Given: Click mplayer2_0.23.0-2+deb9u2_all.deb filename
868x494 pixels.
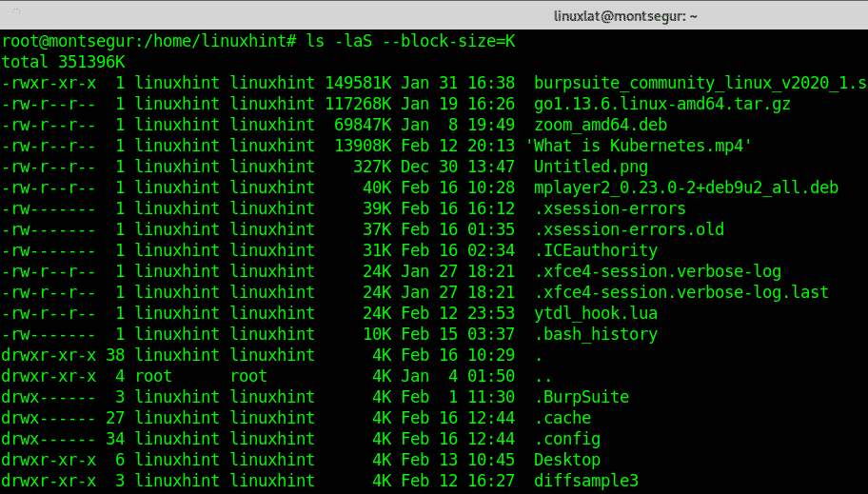Looking at the screenshot, I should click(686, 188).
